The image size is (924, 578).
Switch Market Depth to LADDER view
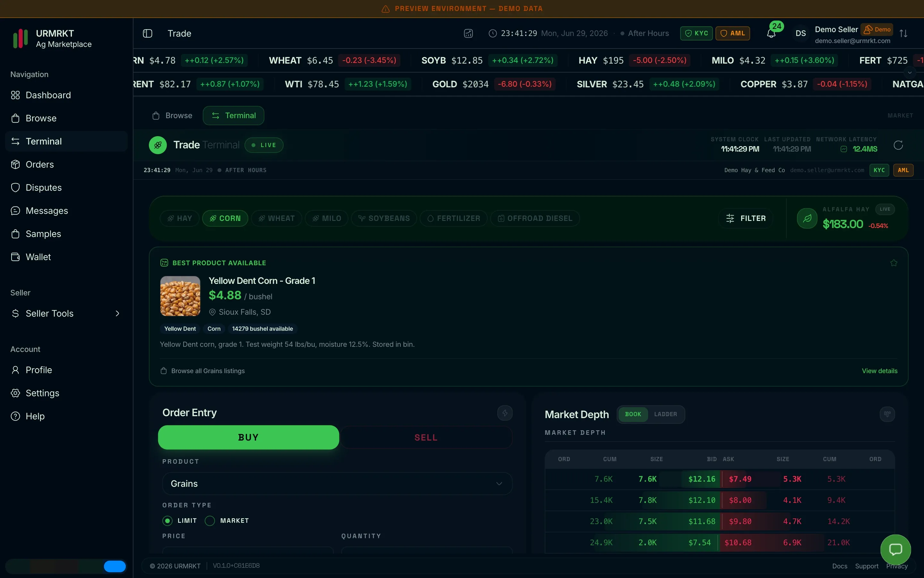point(665,414)
